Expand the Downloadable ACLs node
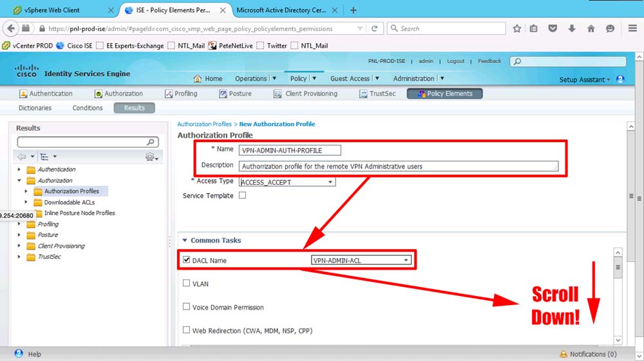This screenshot has width=644, height=361. coord(26,202)
